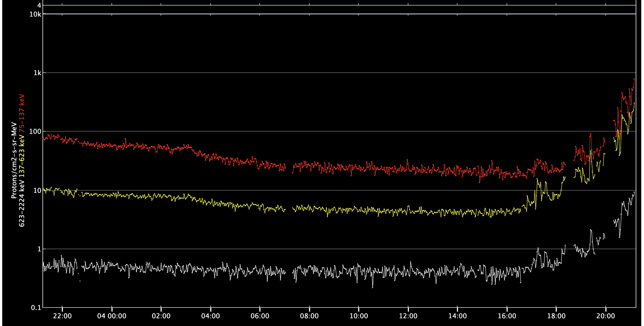Click the white 623-2224 keV series label
The height and width of the screenshot is (326, 644).
pyautogui.click(x=22, y=203)
